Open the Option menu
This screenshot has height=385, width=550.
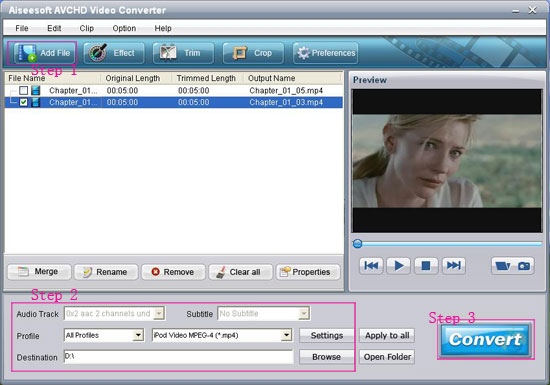(124, 28)
